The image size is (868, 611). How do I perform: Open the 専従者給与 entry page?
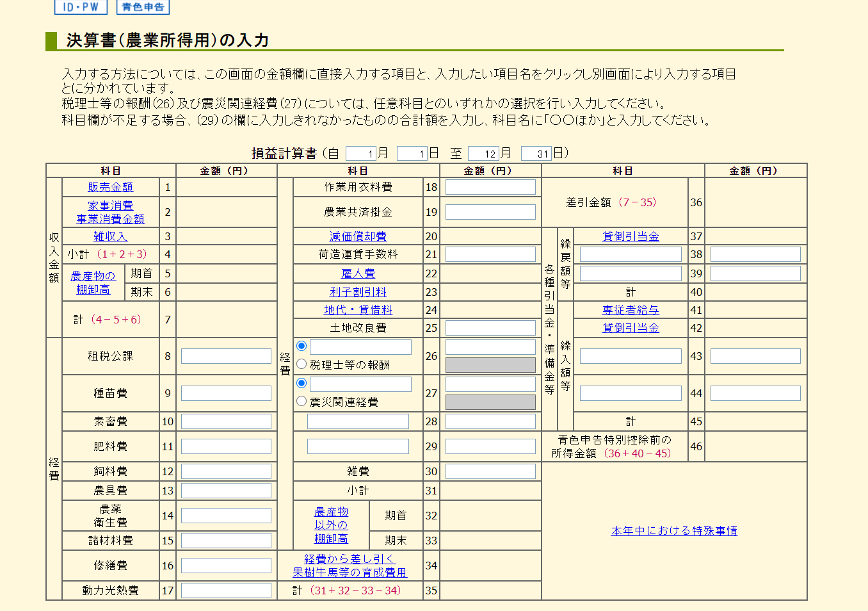[x=630, y=309]
